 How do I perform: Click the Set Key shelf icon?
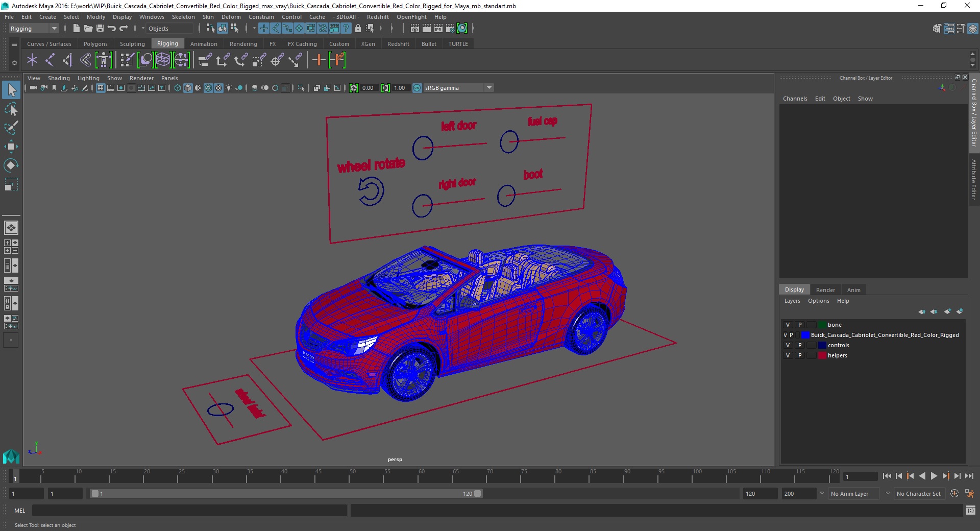pyautogui.click(x=319, y=60)
